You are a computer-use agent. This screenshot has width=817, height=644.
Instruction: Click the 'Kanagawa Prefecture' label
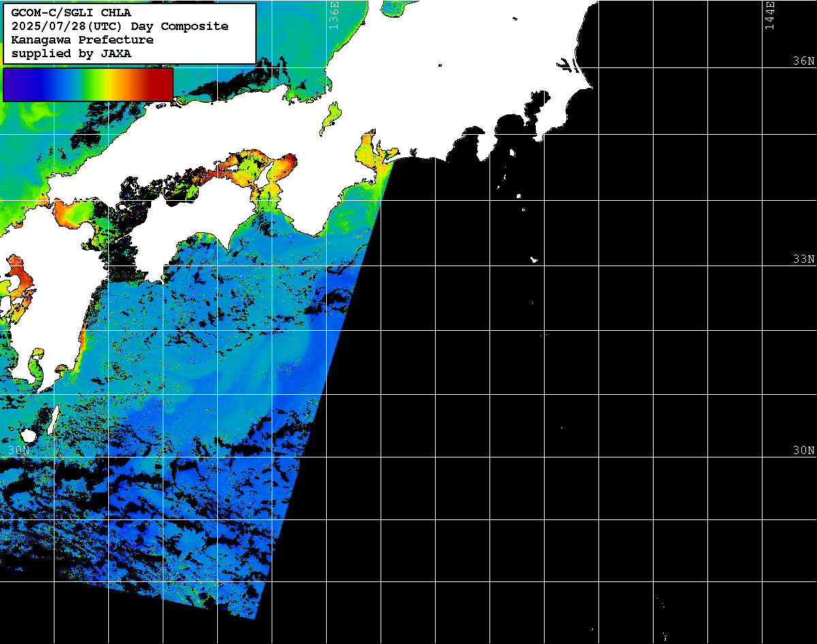pyautogui.click(x=82, y=39)
